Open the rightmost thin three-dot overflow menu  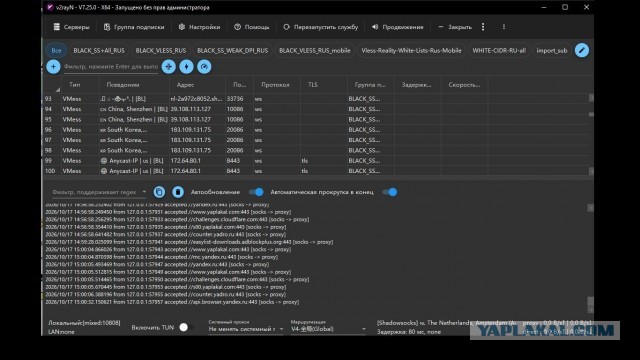504,27
